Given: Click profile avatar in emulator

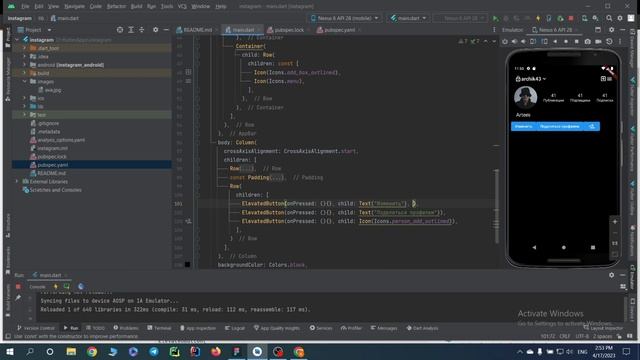Looking at the screenshot, I should tap(525, 98).
